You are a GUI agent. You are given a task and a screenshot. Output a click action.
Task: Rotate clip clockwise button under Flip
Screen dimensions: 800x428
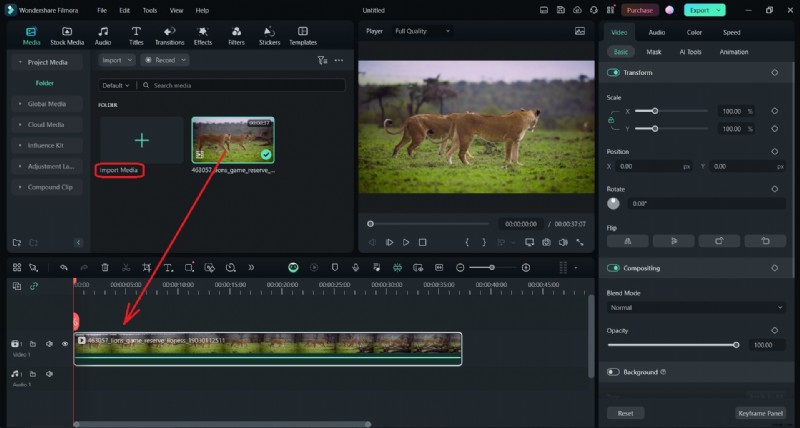tap(719, 241)
